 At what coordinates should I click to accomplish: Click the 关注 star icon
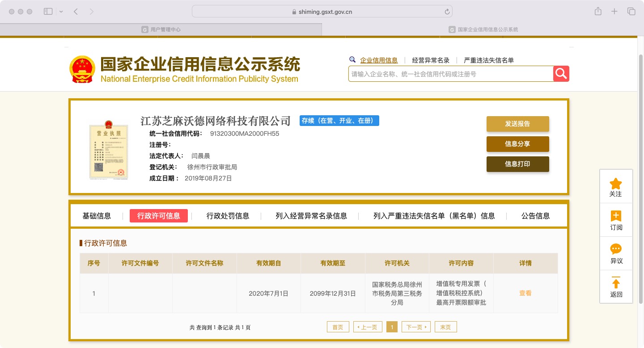(616, 184)
